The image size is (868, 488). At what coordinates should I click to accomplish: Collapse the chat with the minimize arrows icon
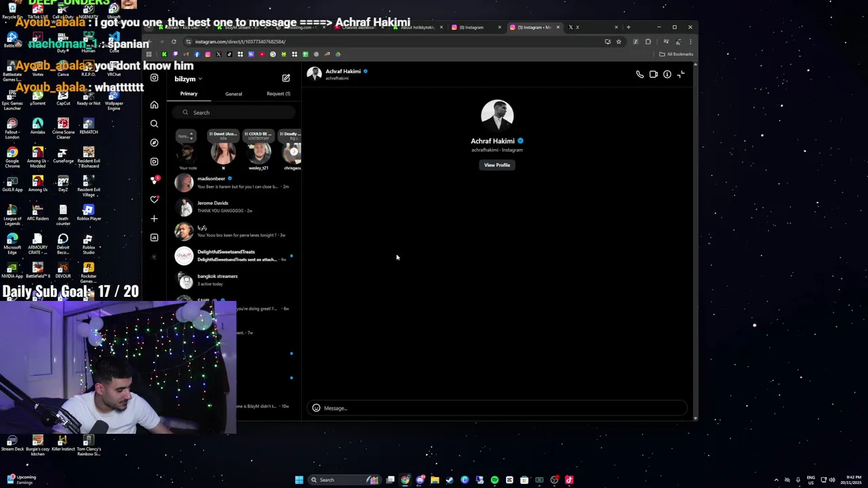[x=681, y=75]
